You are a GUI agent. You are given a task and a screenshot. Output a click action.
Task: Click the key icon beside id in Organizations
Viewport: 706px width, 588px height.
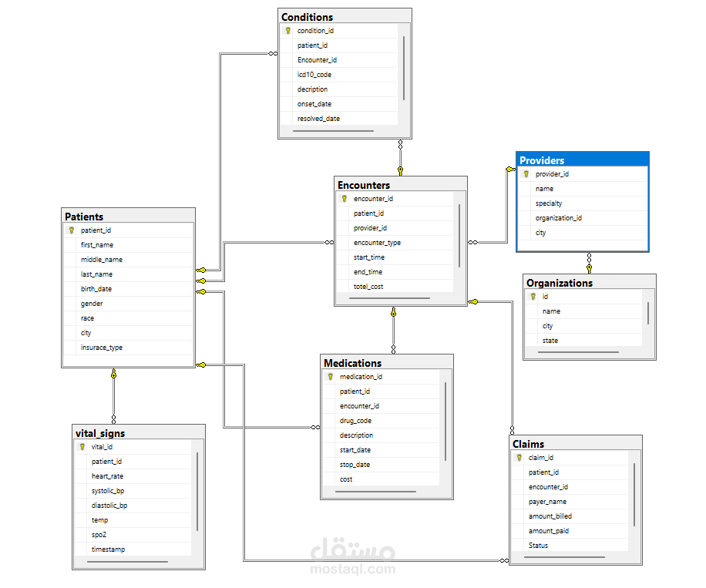[533, 296]
